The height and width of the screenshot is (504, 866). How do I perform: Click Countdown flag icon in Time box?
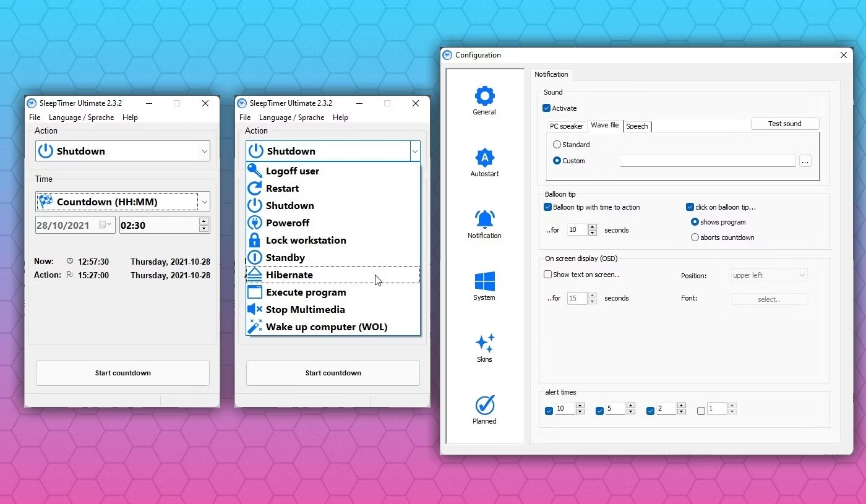(x=46, y=202)
